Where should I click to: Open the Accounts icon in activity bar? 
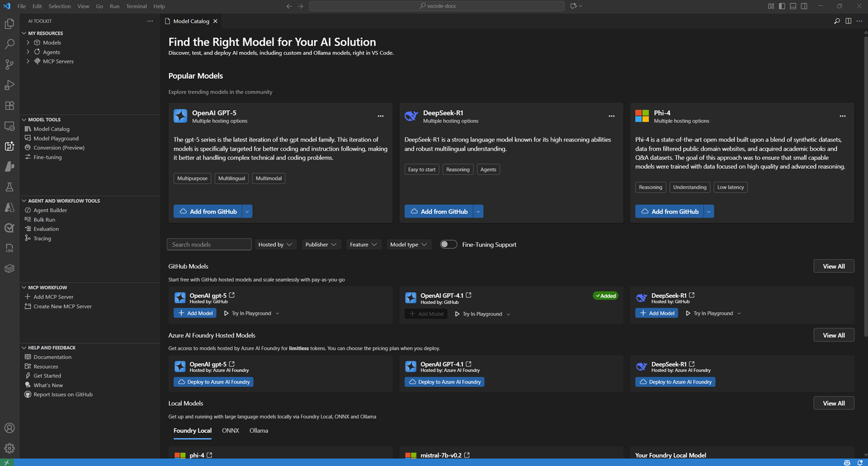[x=9, y=428]
